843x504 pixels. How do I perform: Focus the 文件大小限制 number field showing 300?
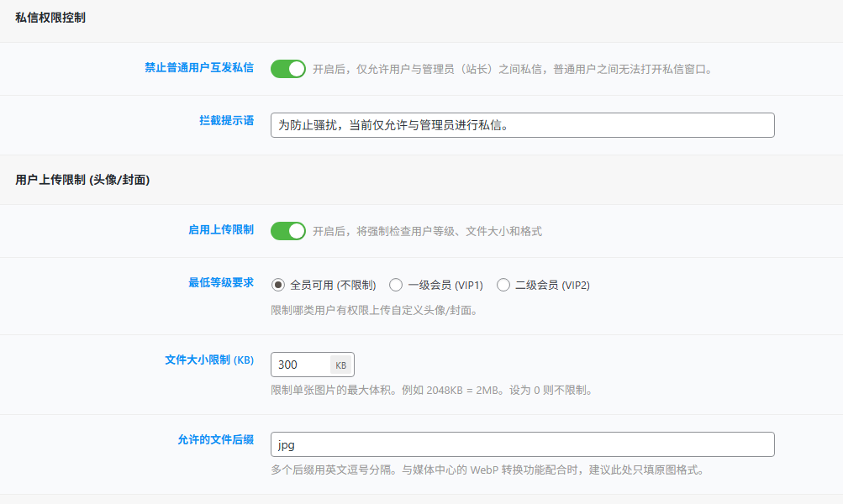click(x=301, y=365)
